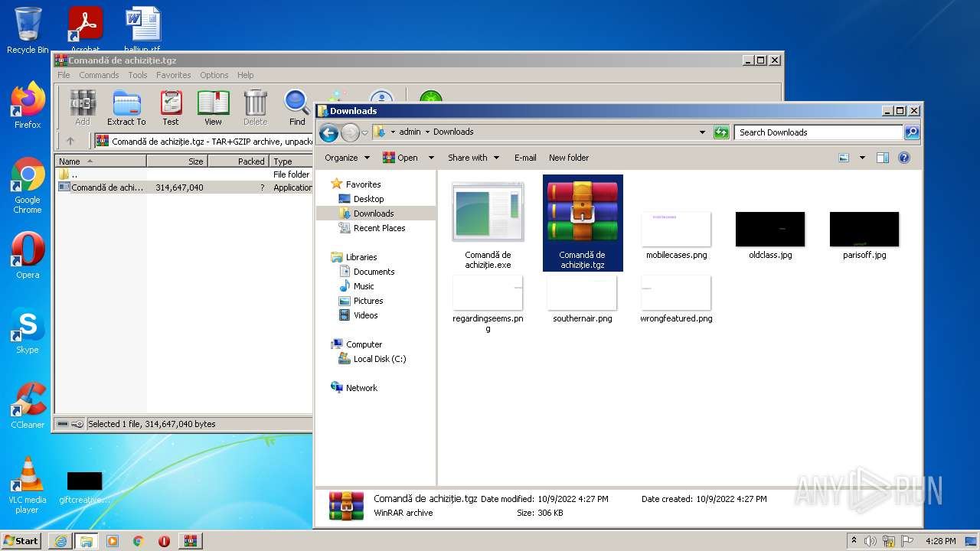Click the E-mail button in Explorer
The height and width of the screenshot is (551, 980).
pos(525,158)
